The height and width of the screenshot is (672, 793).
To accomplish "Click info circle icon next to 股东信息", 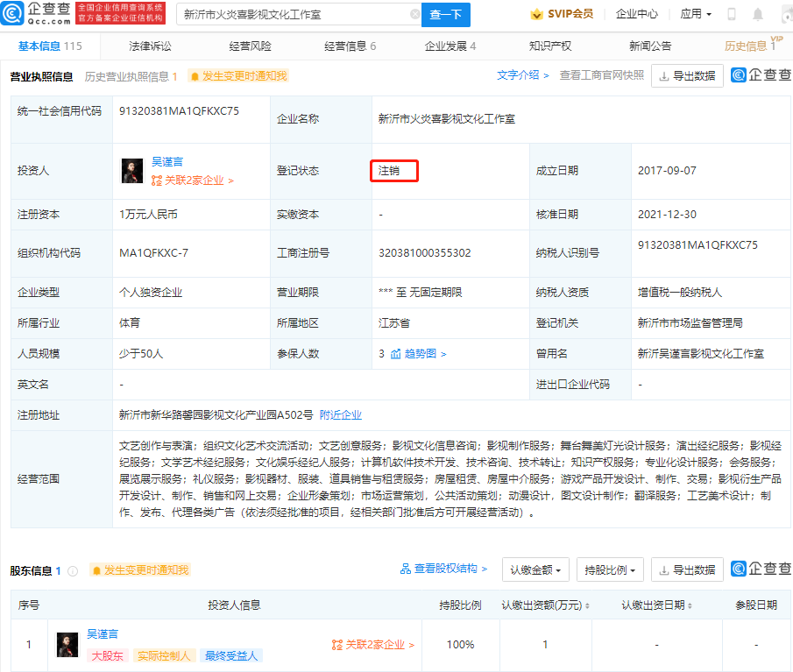I will click(x=73, y=571).
